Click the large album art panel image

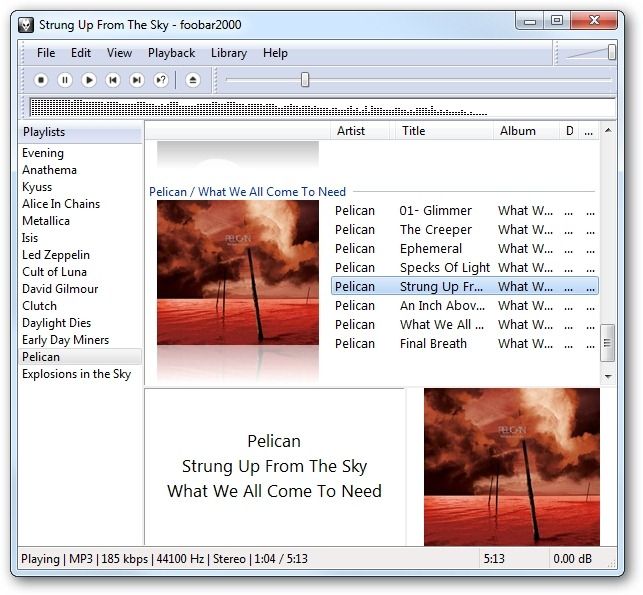click(511, 467)
